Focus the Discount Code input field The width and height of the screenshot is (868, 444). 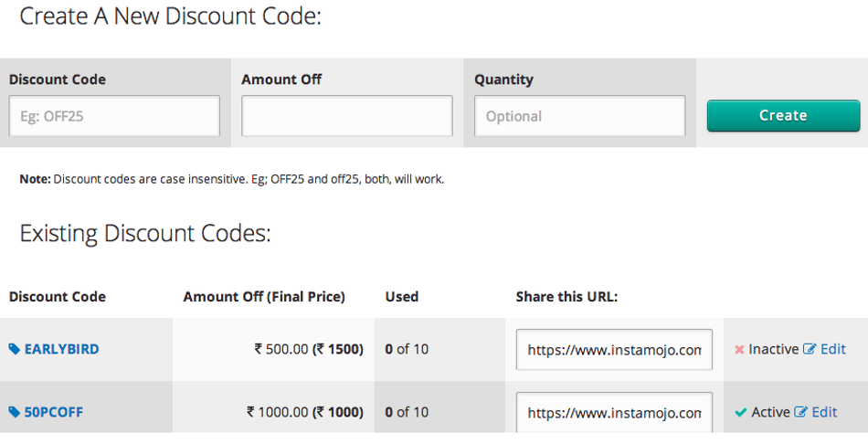(x=114, y=116)
